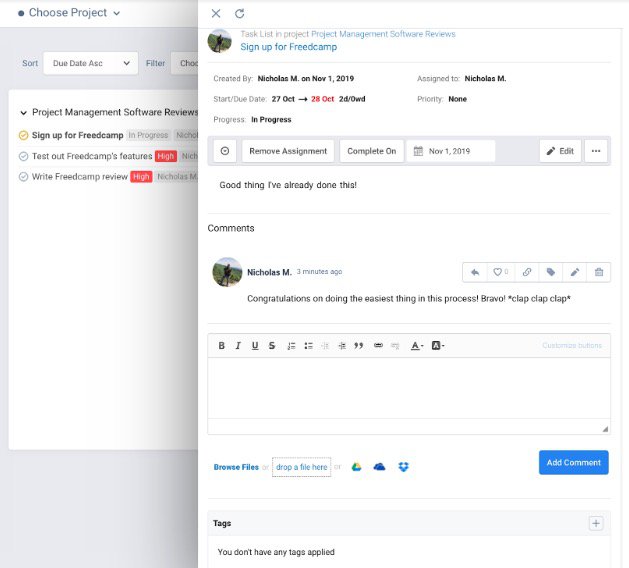
Task: Click the bold formatting icon
Action: click(x=221, y=346)
